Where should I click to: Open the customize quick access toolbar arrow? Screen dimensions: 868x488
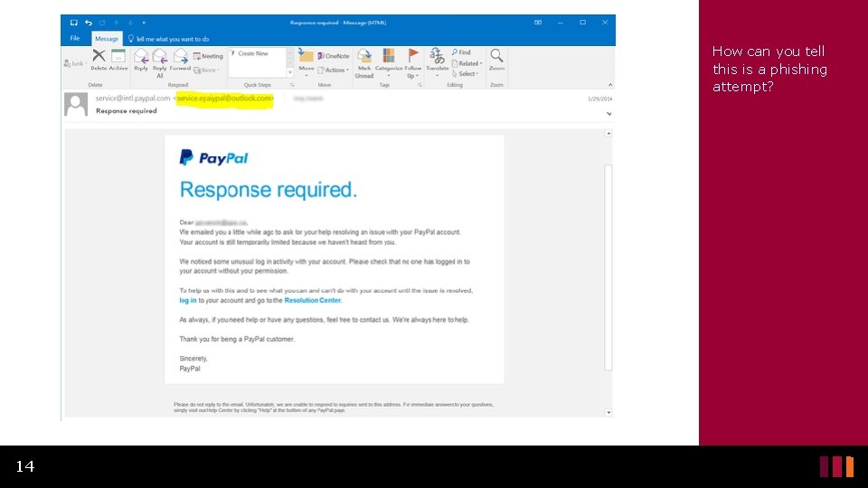[144, 23]
